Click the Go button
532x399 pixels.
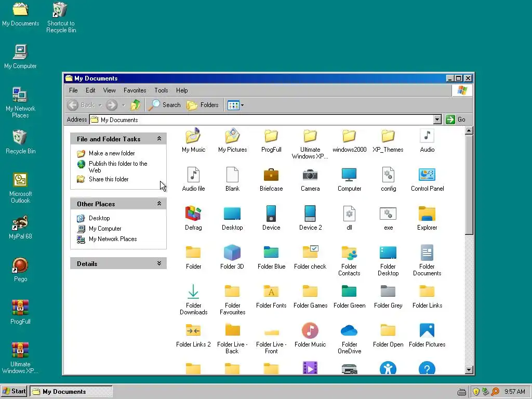[x=456, y=119]
